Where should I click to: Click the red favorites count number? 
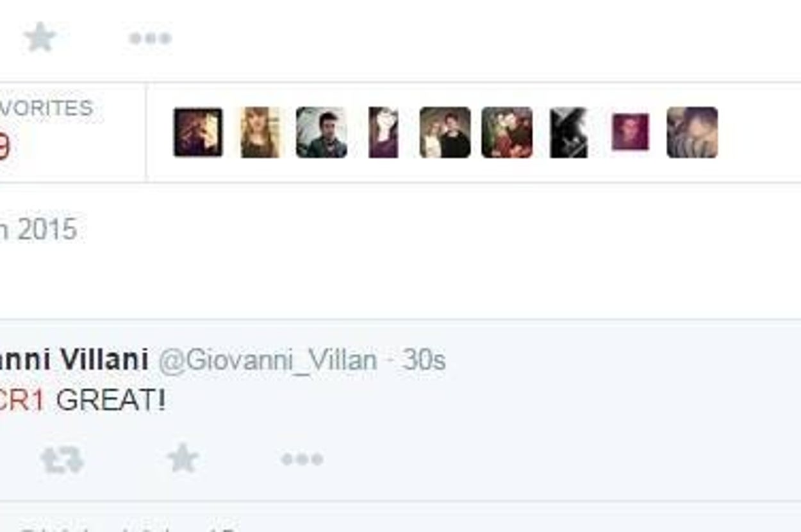(4, 148)
